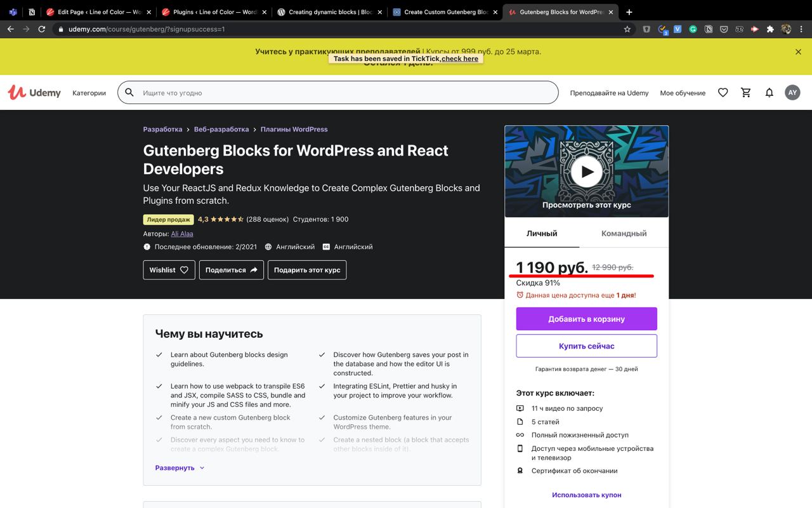Click the 1 190 руб. price
The image size is (812, 508).
[x=552, y=267]
